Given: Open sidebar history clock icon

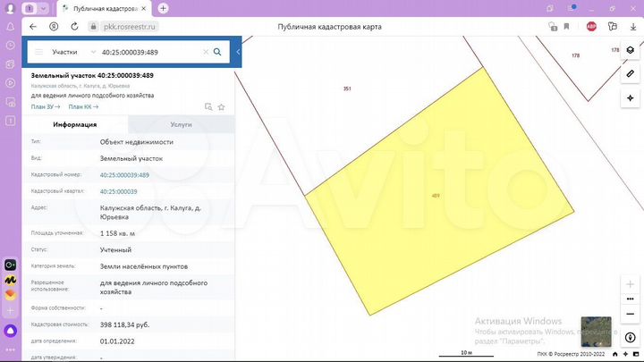Looking at the screenshot, I should pyautogui.click(x=11, y=46).
